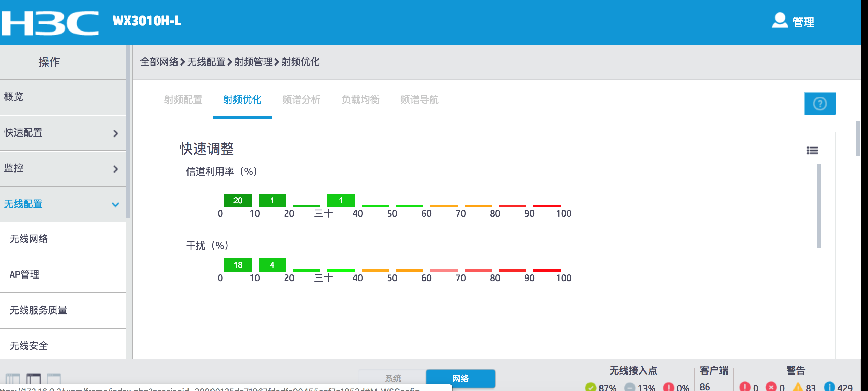Switch to the 负载均衡 tab
The height and width of the screenshot is (391, 868).
[360, 100]
